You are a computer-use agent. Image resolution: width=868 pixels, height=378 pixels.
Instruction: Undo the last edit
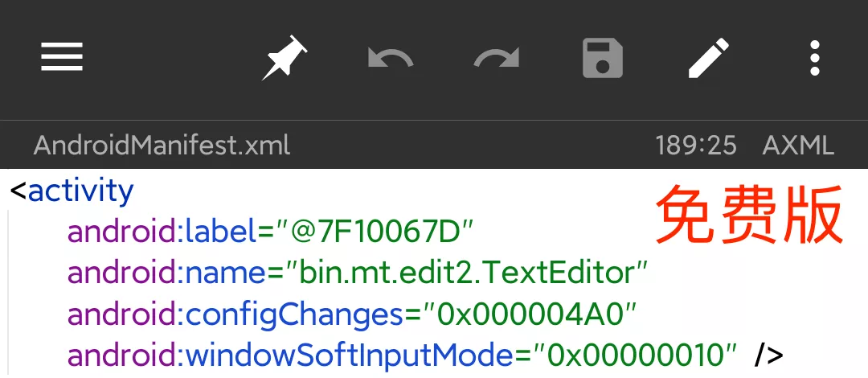point(391,58)
